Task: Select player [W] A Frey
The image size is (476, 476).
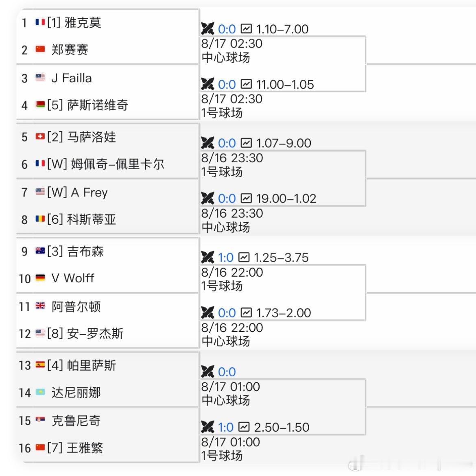Action: [x=77, y=192]
